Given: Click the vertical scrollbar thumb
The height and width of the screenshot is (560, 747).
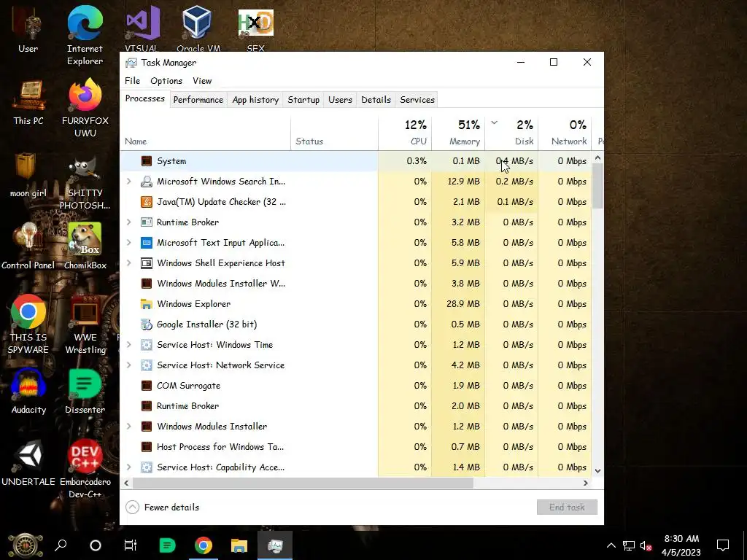Looking at the screenshot, I should 598,186.
